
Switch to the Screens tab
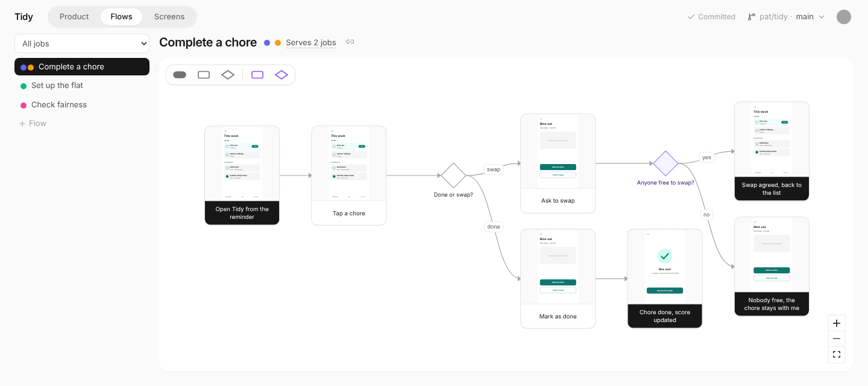pos(169,17)
